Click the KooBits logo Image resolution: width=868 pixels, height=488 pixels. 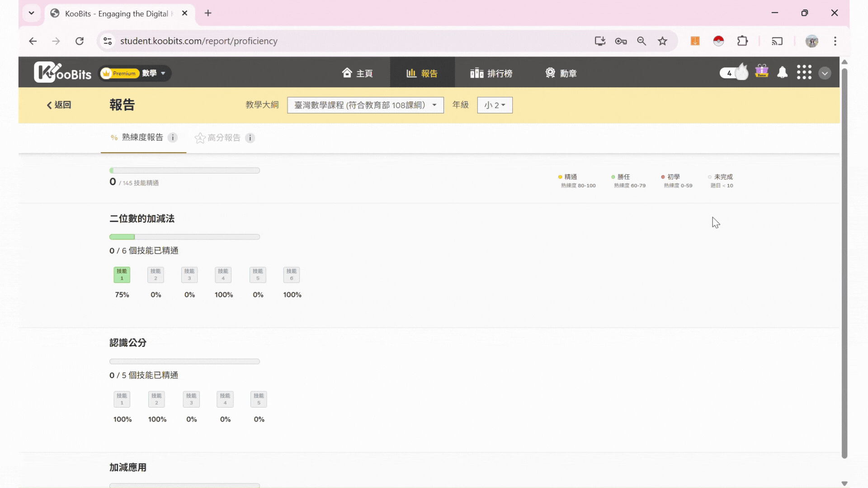tap(62, 72)
